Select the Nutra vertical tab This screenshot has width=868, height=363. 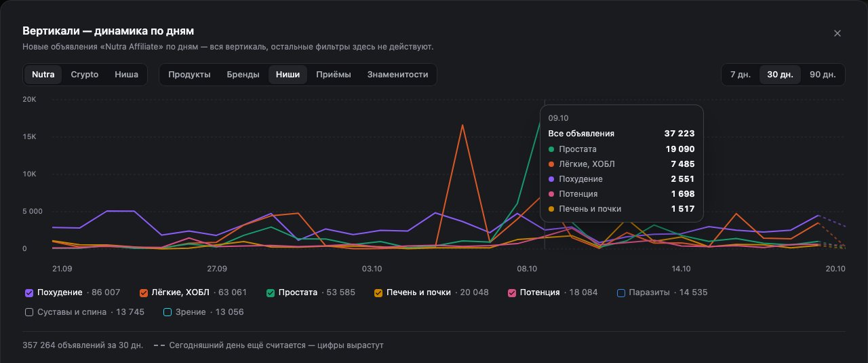pyautogui.click(x=43, y=75)
